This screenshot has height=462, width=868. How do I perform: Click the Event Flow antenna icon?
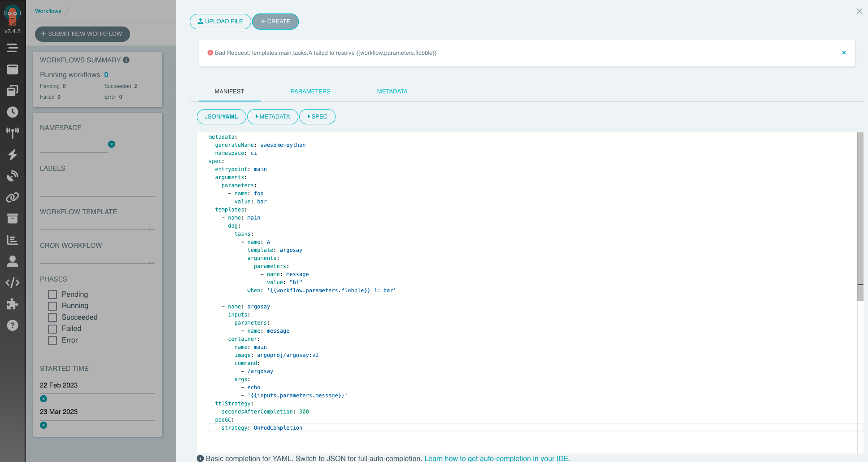[x=13, y=132]
